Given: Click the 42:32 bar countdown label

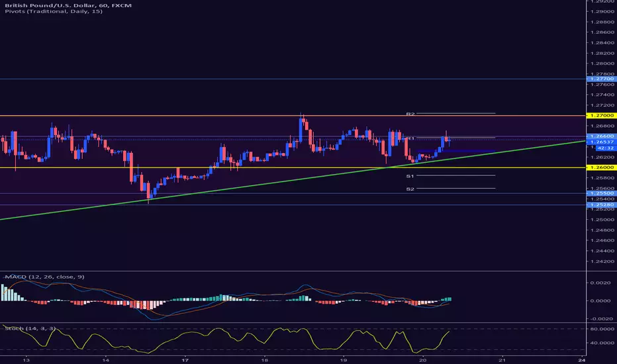Looking at the screenshot, I should [605, 148].
